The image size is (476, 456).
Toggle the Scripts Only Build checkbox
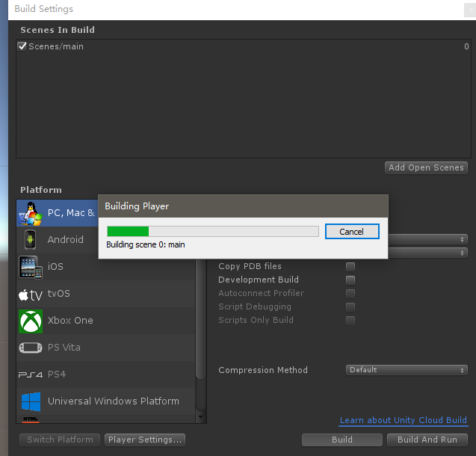click(350, 320)
